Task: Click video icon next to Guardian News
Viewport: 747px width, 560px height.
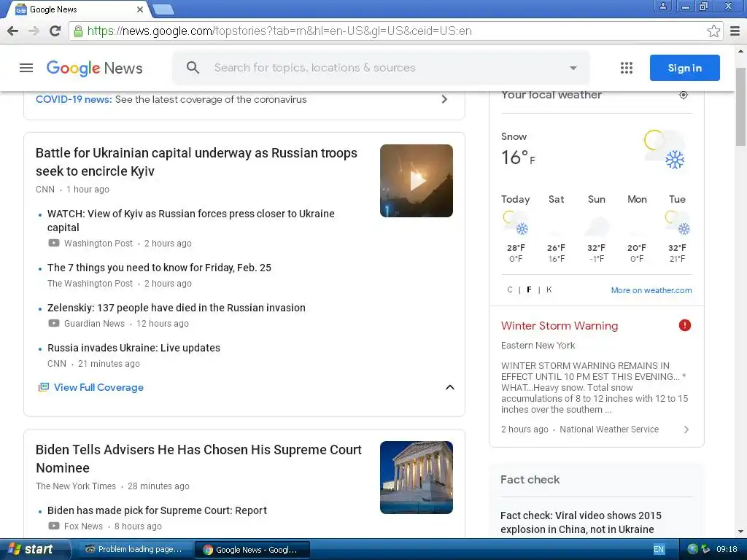Action: (54, 323)
